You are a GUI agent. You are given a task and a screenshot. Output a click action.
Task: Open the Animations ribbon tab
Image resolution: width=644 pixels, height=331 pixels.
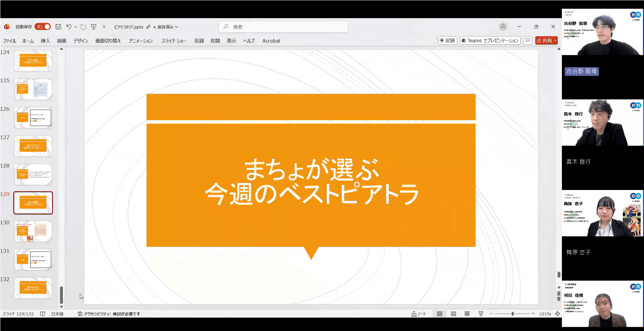coord(141,41)
